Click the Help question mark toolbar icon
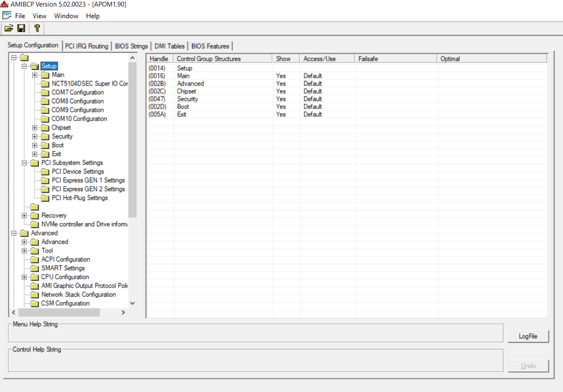 (x=37, y=29)
